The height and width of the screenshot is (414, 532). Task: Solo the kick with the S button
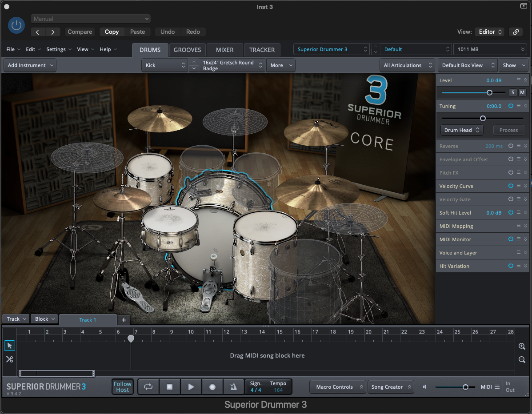tap(512, 92)
